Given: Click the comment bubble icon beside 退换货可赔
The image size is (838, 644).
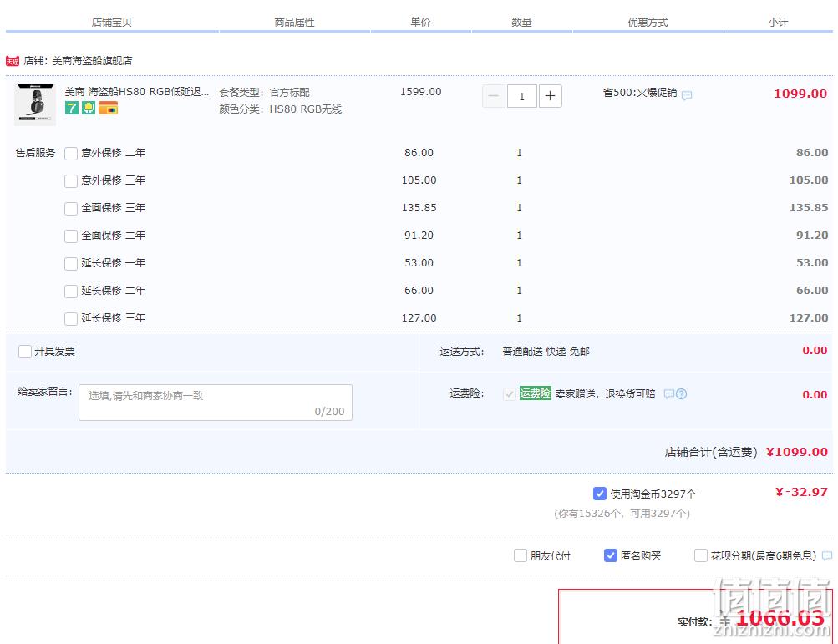Looking at the screenshot, I should pos(668,394).
